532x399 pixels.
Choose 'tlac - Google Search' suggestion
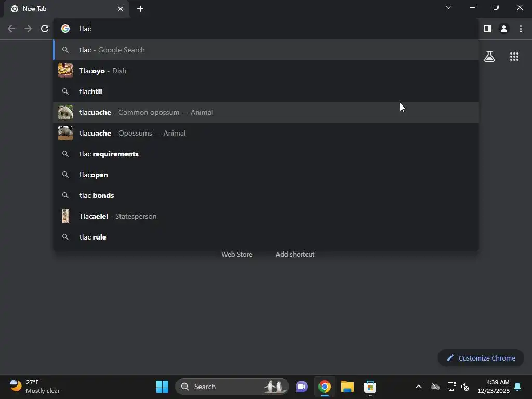coord(266,50)
